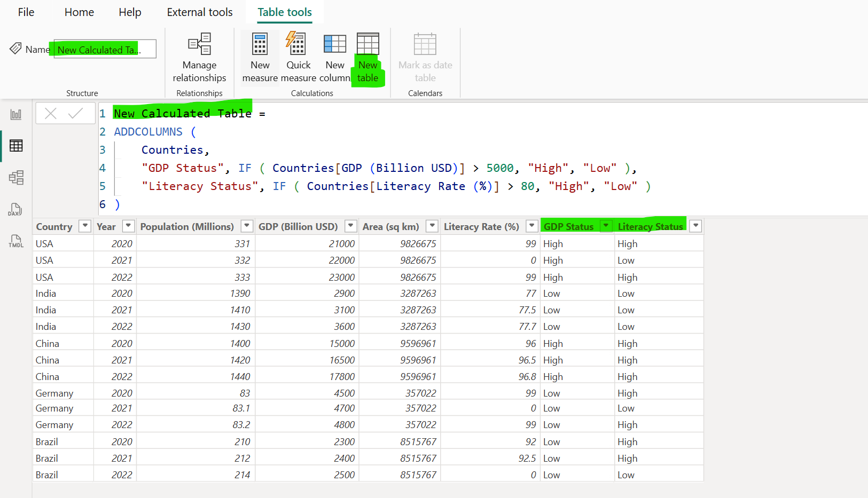Open the File menu
Image resolution: width=868 pixels, height=498 pixels.
[x=25, y=12]
